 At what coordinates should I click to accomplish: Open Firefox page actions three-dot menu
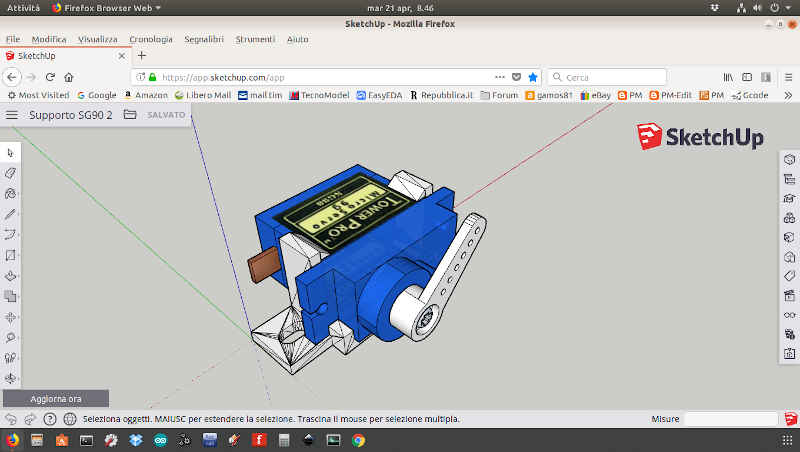[x=500, y=77]
